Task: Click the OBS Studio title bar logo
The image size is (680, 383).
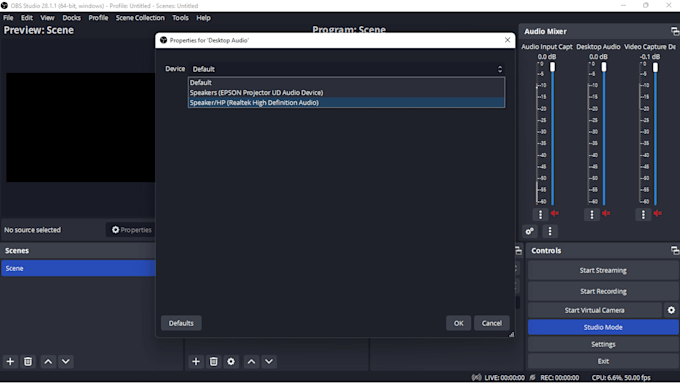Action: point(4,6)
